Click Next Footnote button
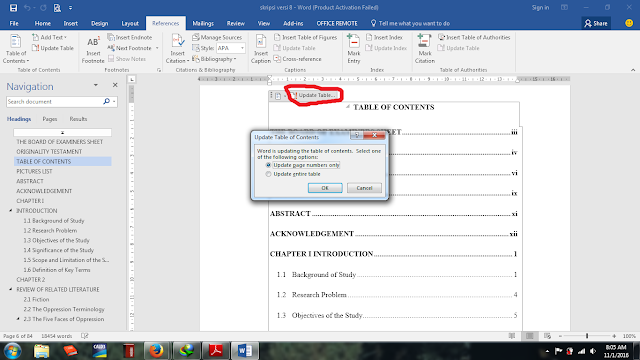640x360 pixels. tap(130, 48)
